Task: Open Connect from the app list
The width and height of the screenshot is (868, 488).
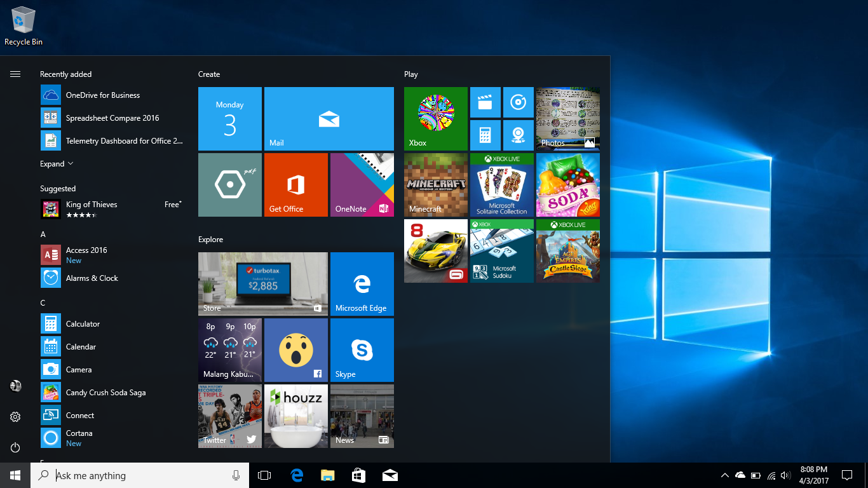Action: click(x=113, y=416)
